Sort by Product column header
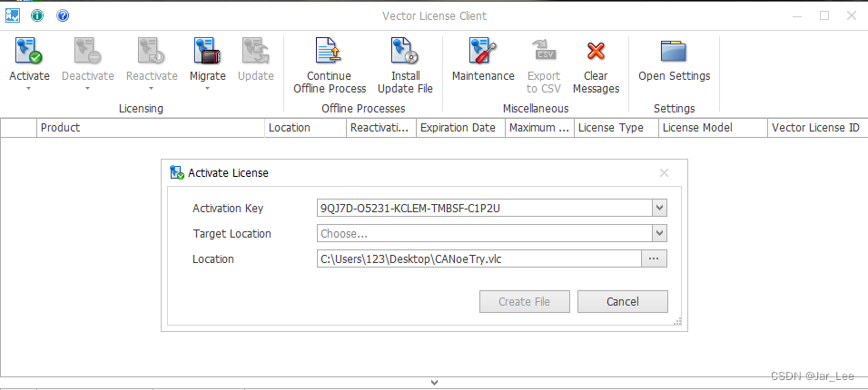Screen dimensions: 868x390 click(151, 128)
